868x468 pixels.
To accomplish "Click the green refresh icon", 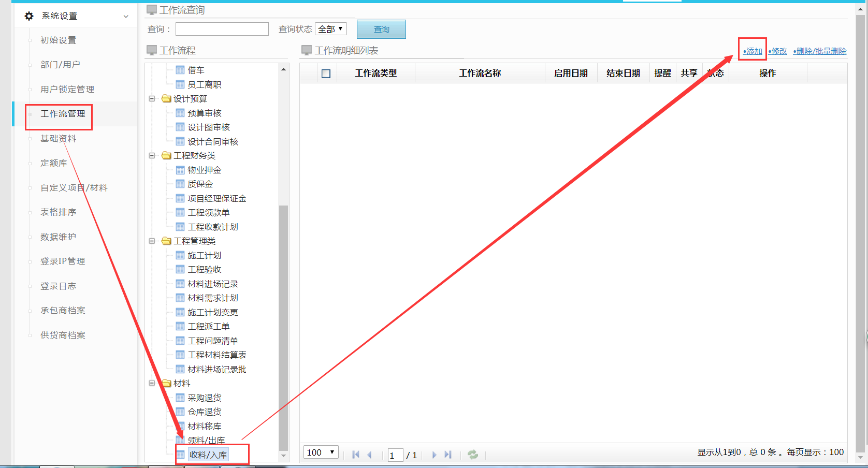I will [x=472, y=455].
